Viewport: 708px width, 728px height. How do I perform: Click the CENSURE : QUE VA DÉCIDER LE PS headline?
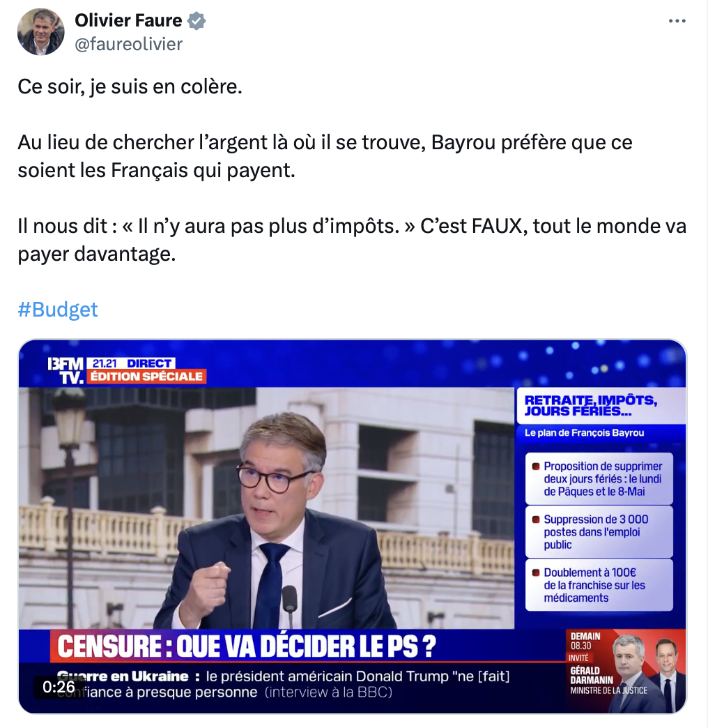247,646
